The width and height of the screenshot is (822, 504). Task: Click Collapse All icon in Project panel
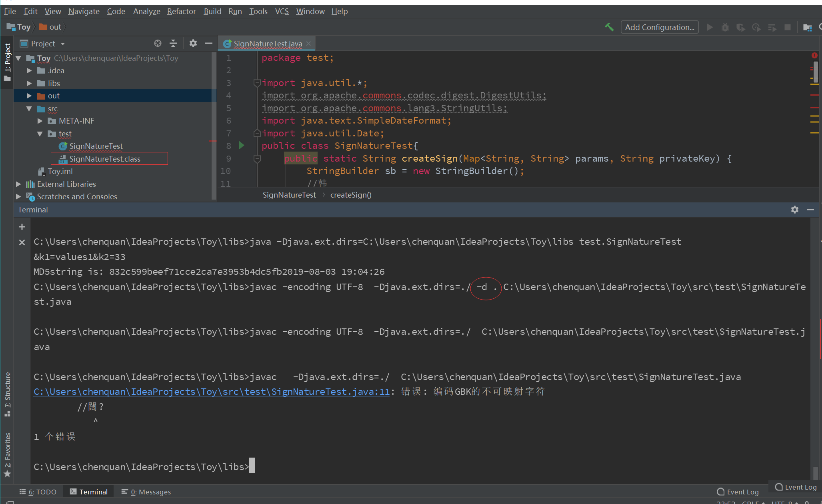173,43
